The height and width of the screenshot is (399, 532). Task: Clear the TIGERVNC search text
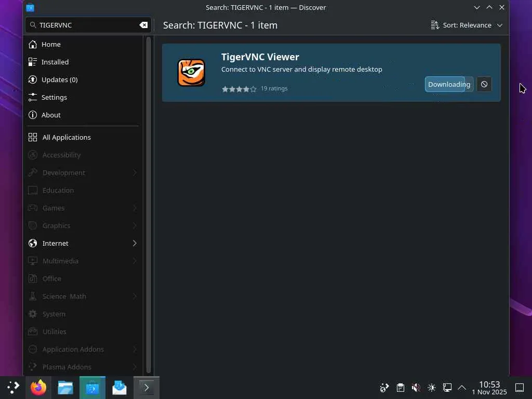[143, 25]
